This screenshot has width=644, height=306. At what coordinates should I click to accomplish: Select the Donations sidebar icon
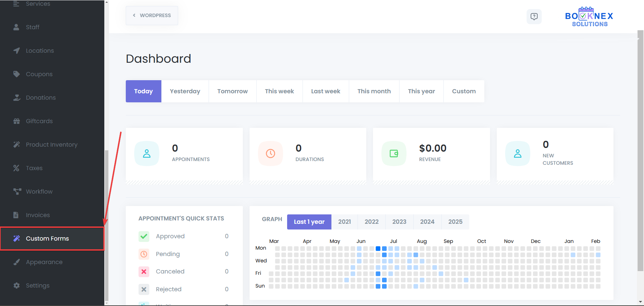click(16, 98)
